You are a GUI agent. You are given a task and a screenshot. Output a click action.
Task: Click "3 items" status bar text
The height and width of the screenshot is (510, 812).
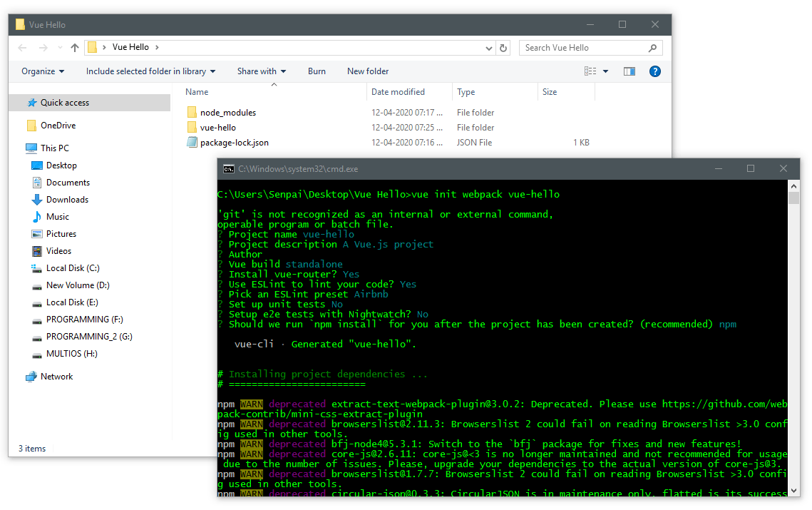click(x=32, y=449)
